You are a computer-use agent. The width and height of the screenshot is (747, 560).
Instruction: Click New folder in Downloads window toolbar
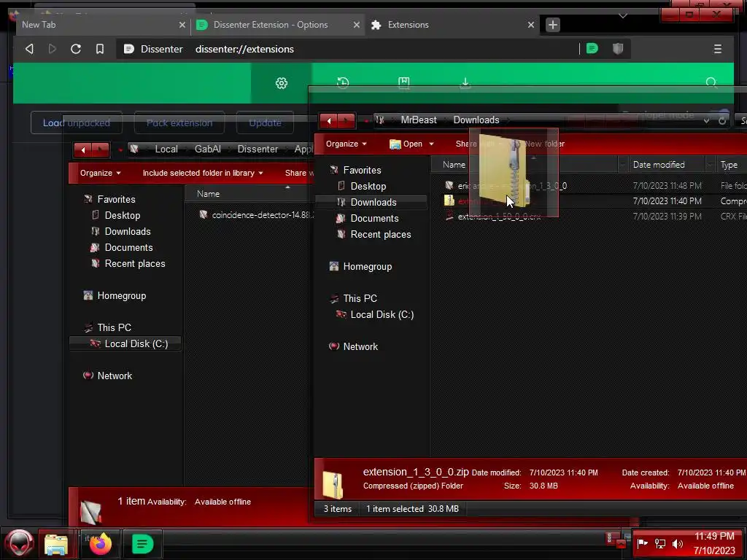(x=544, y=144)
